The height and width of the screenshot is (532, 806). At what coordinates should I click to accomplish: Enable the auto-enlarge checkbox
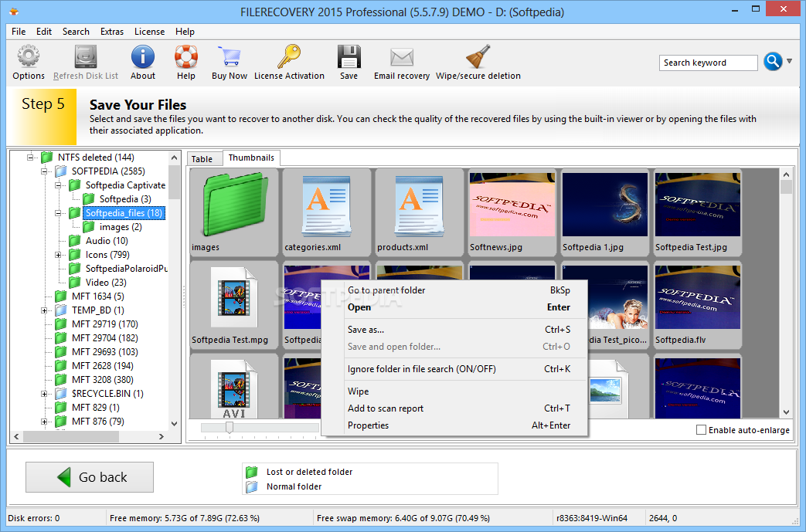701,430
